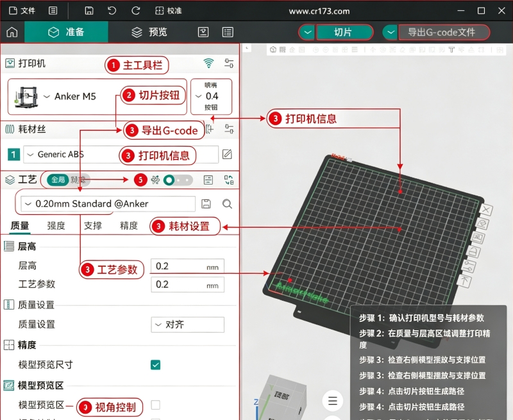The width and height of the screenshot is (513, 420).
Task: Click the redo arrow icon
Action: [x=135, y=11]
